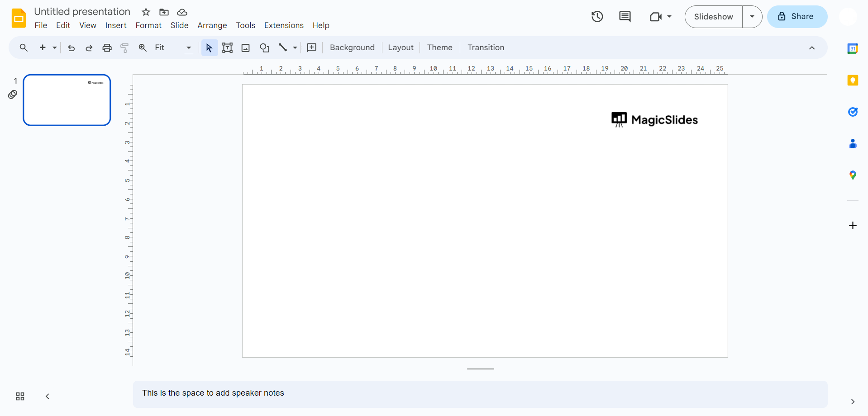
Task: Open the Insert menu
Action: point(116,25)
